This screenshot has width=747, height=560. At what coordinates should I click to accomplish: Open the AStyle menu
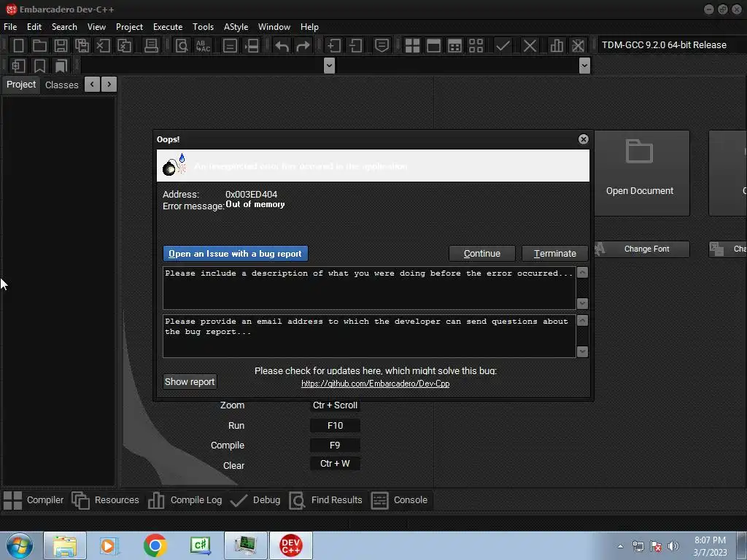tap(236, 27)
